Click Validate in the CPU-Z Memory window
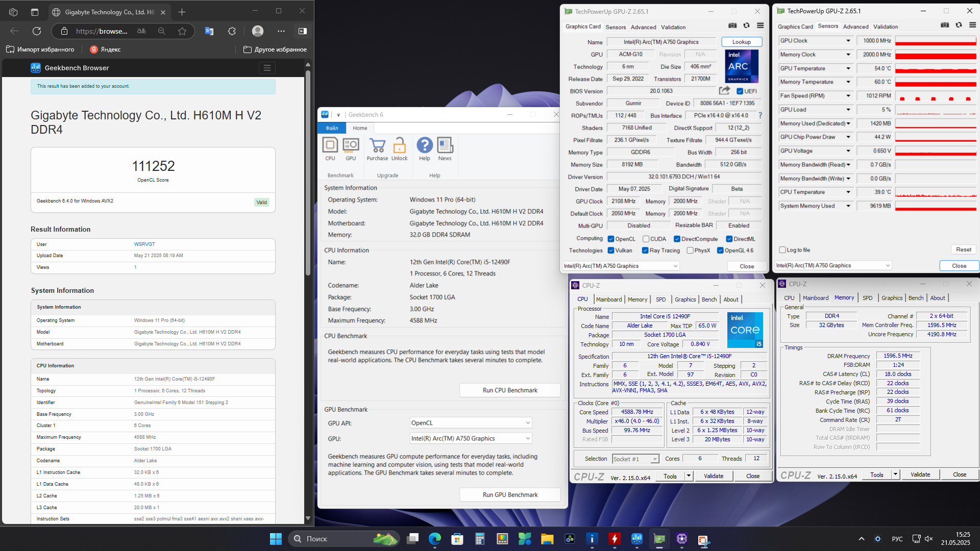 [920, 474]
